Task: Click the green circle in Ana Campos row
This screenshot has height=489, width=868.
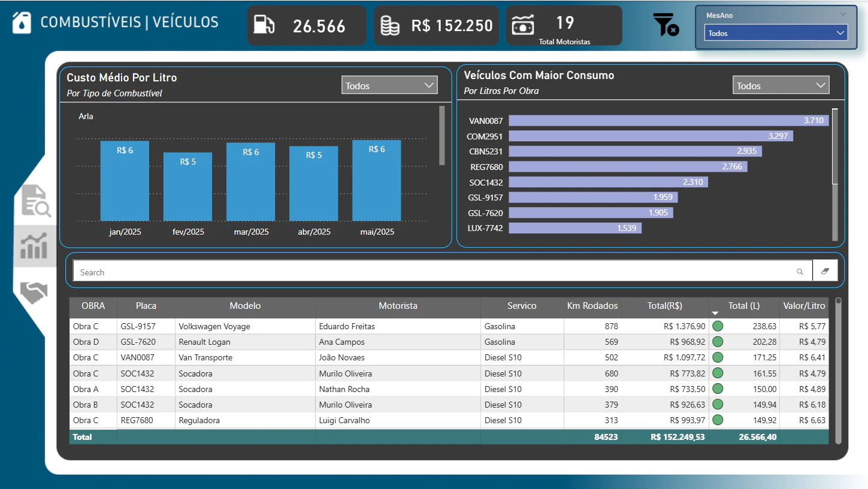Action: coord(717,342)
